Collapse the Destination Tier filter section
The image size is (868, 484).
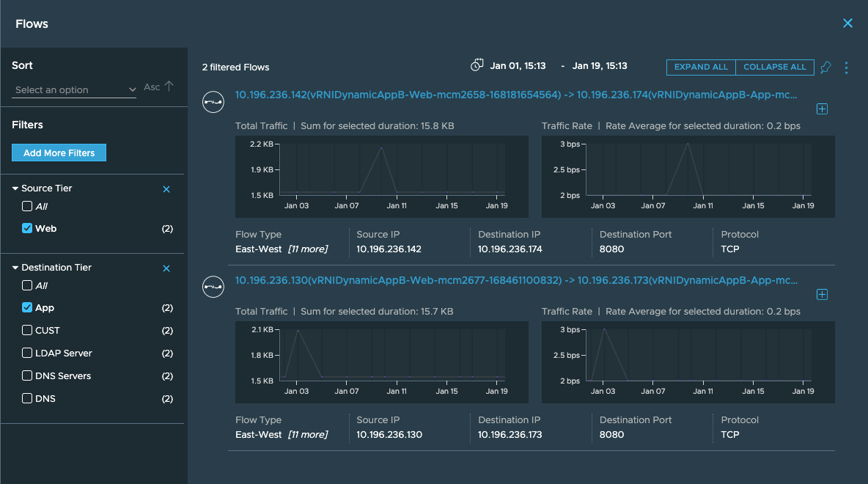(15, 268)
